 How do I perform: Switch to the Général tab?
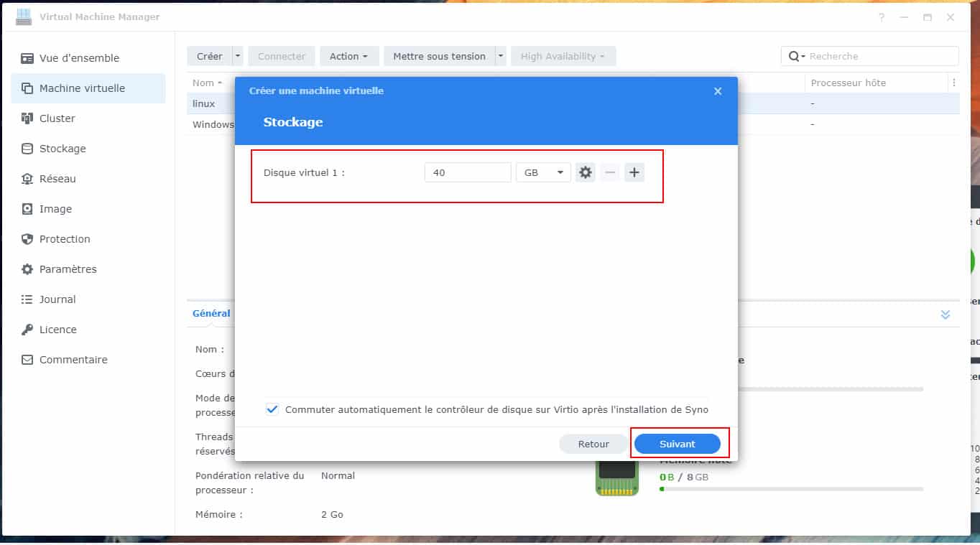211,313
